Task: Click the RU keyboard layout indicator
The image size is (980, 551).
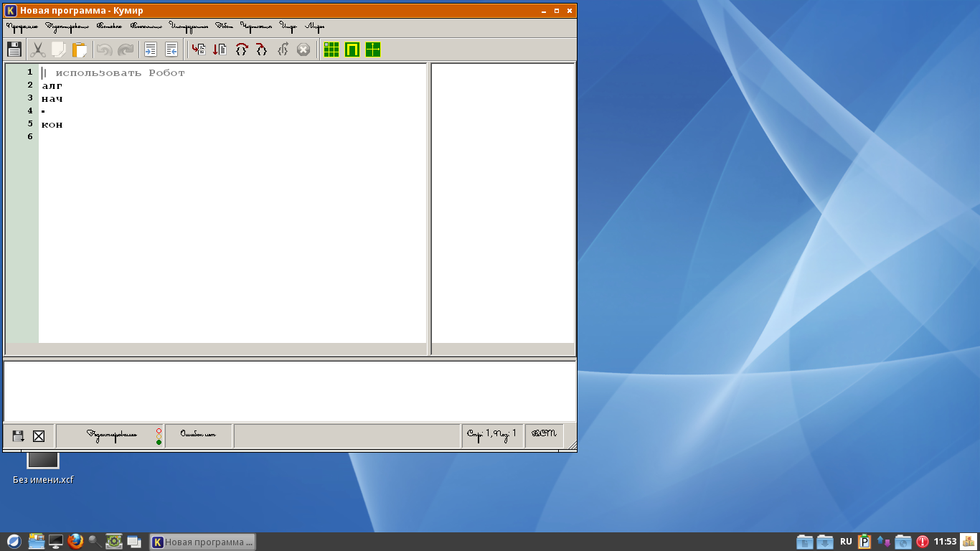Action: (x=847, y=542)
